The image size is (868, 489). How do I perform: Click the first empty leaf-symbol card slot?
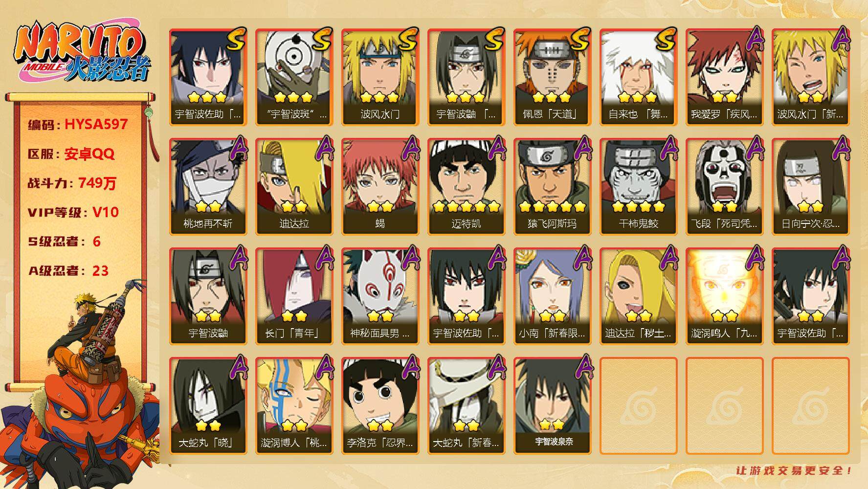(638, 406)
